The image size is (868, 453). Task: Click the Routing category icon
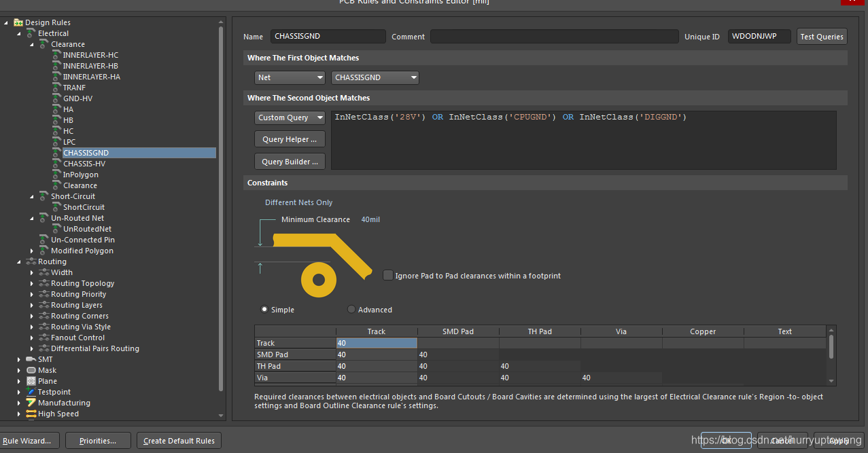tap(31, 261)
